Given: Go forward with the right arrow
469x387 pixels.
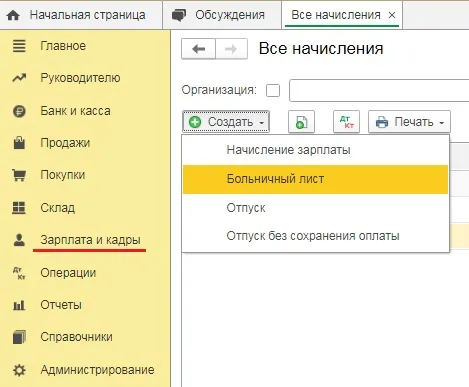Looking at the screenshot, I should click(231, 49).
